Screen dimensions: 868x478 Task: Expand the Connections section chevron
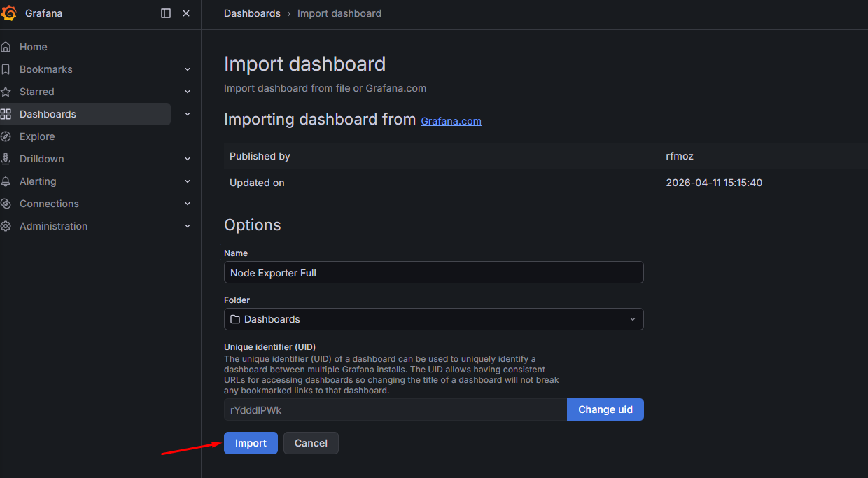point(188,204)
